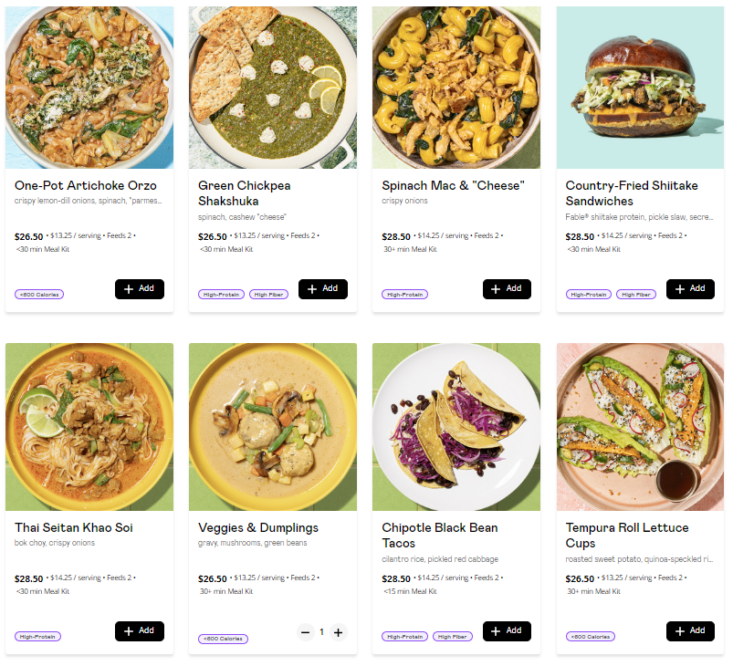This screenshot has height=666, width=733.
Task: Decrease Veggies & Dumplings quantity with minus
Action: 305,632
